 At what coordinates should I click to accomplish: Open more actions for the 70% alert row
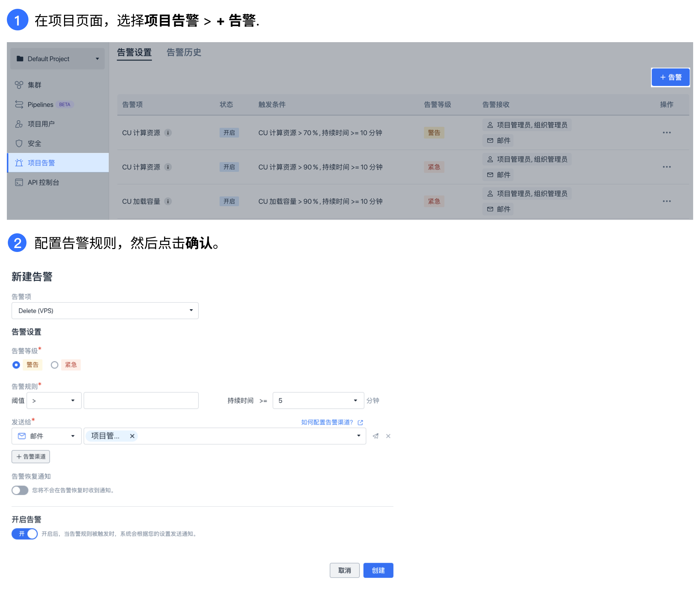667,133
